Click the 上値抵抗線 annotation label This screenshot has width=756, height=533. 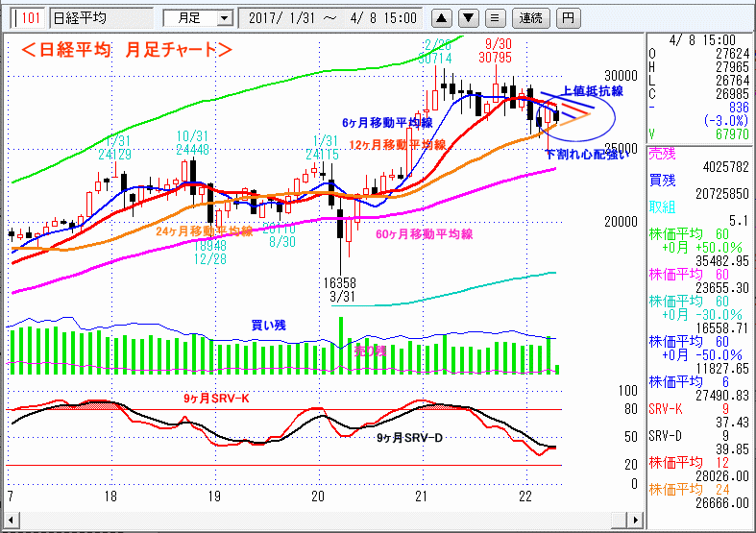click(592, 91)
